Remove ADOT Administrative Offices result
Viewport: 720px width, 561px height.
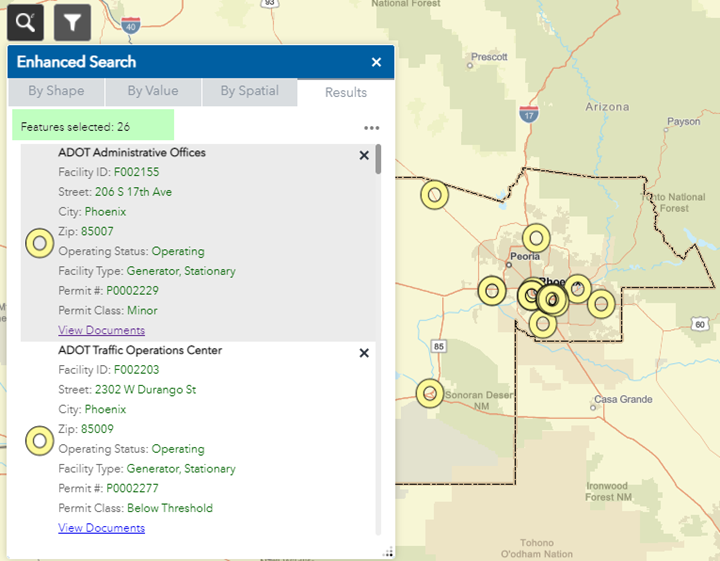[x=364, y=156]
